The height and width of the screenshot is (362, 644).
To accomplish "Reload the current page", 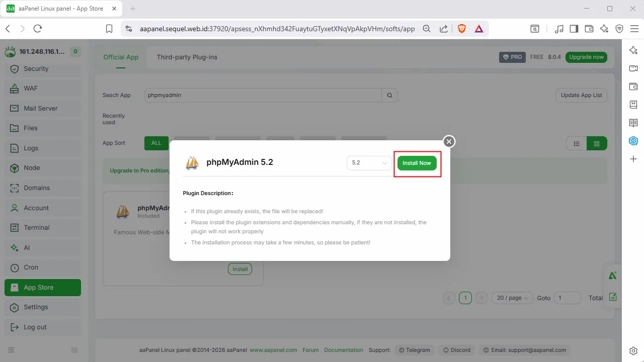I will coord(38,29).
